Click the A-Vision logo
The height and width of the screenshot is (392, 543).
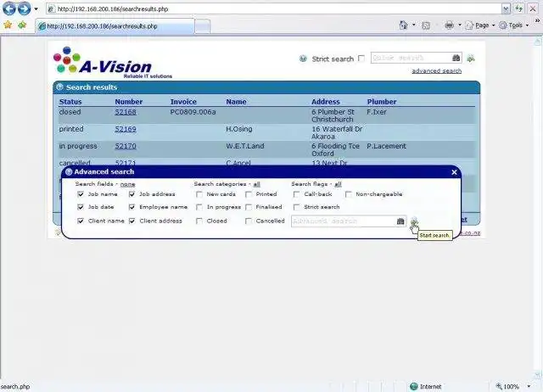pos(113,63)
